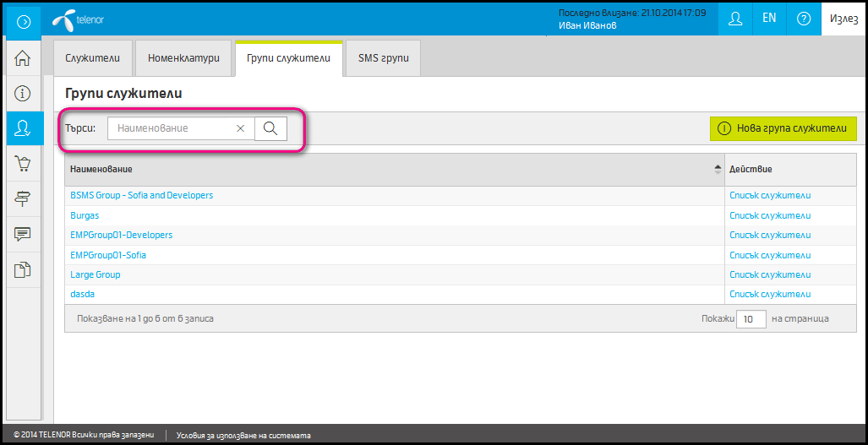Expand the sidebar with the arrow icon
Viewport: 868px width, 445px height.
pos(24,22)
